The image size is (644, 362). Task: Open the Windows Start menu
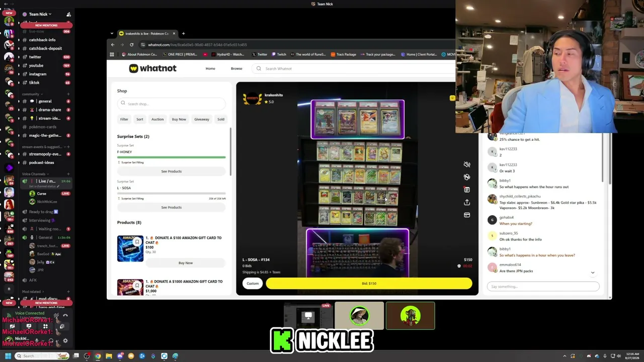pos(8,356)
